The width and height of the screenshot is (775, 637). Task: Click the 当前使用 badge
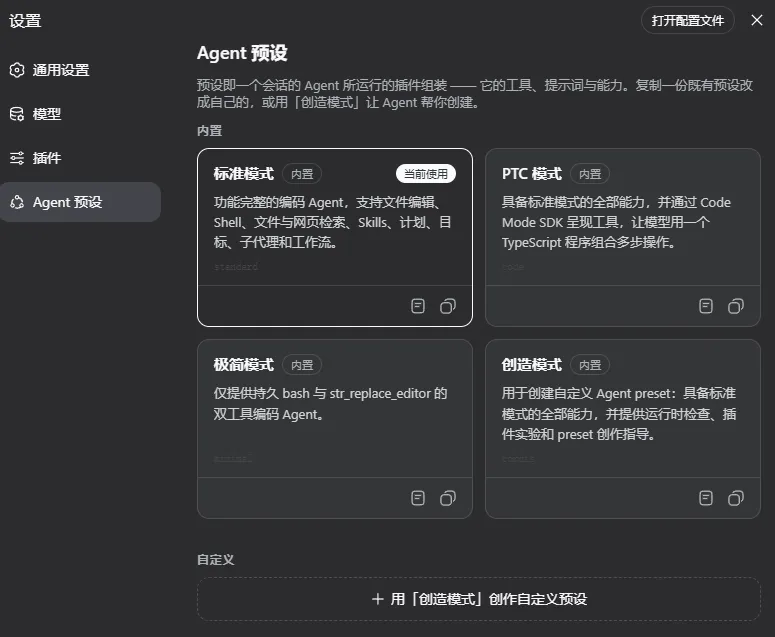(x=426, y=173)
